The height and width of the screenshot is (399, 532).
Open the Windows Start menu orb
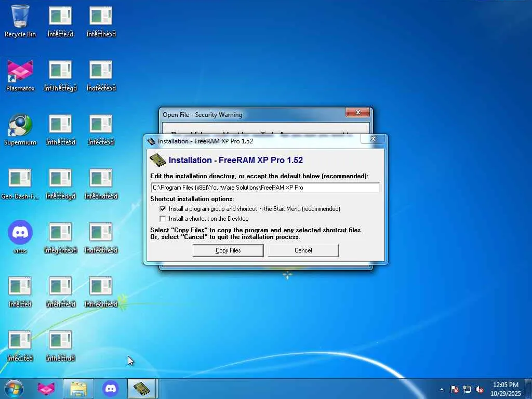pyautogui.click(x=14, y=389)
